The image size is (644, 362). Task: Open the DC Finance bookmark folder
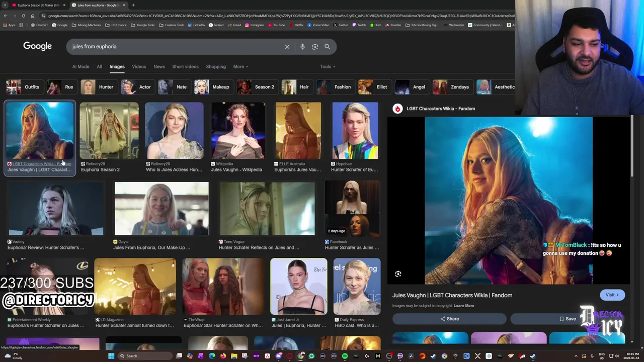coord(116,25)
